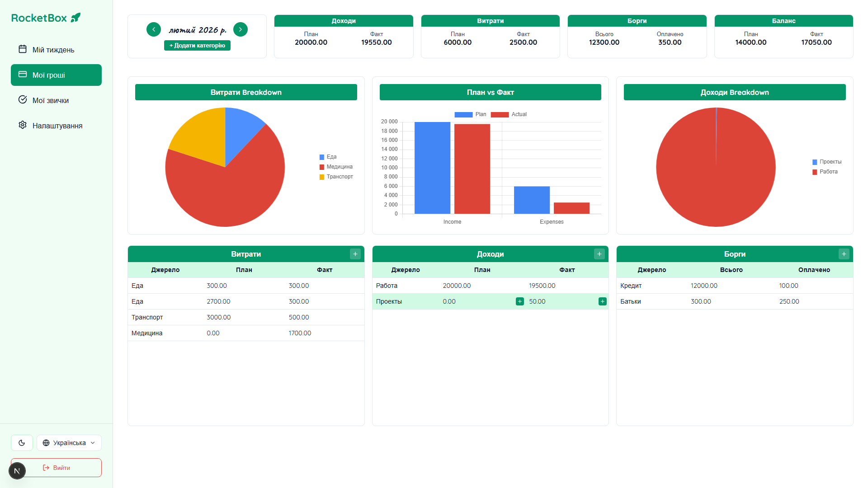Click plus beside Проекты fact 50.00
The image size is (868, 488).
click(x=603, y=301)
